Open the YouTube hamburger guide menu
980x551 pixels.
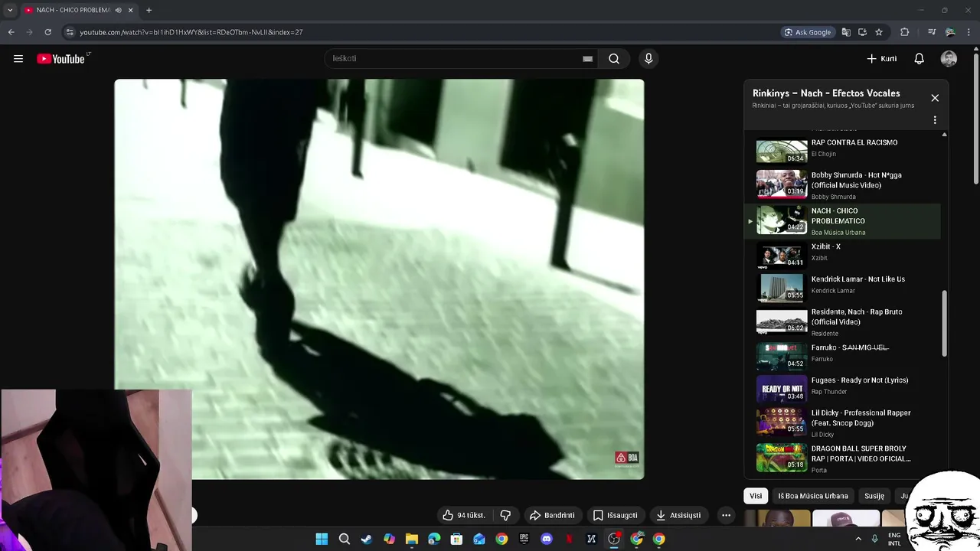18,59
